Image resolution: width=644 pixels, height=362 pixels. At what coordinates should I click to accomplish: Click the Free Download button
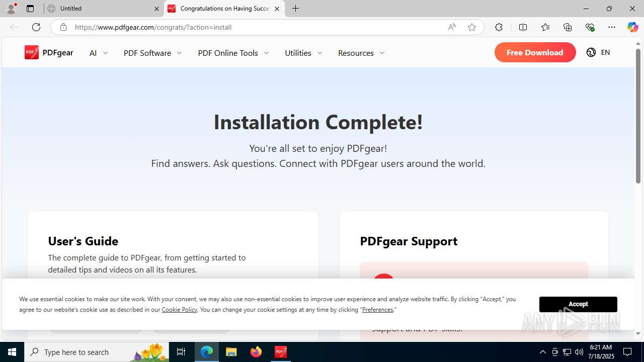tap(535, 52)
